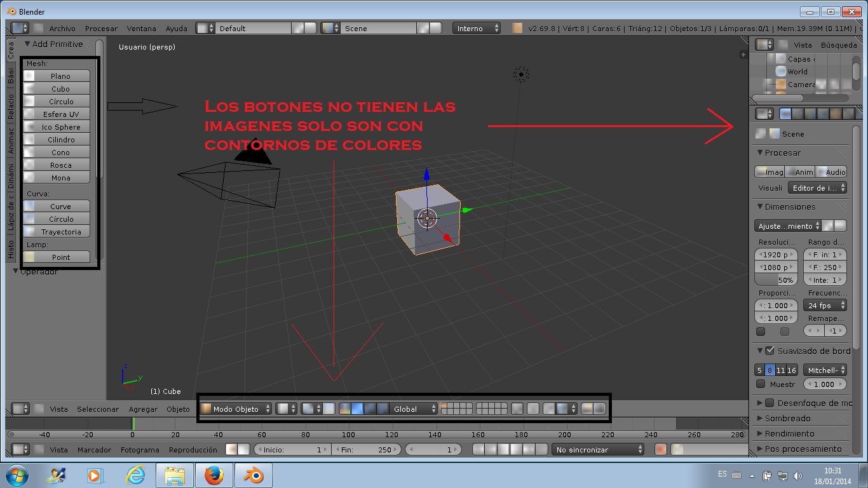Select the scale manipulator in 3D header
Image resolution: width=868 pixels, height=488 pixels.
coord(383,409)
